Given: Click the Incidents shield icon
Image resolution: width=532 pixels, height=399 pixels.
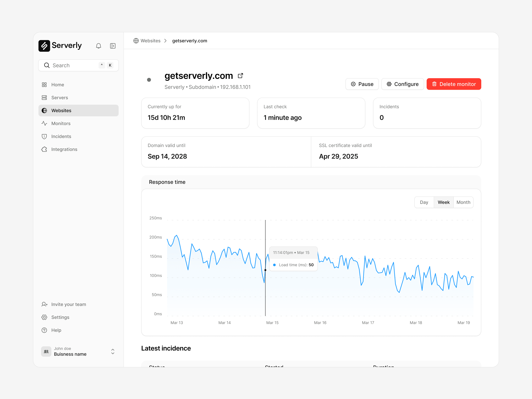Looking at the screenshot, I should (44, 136).
